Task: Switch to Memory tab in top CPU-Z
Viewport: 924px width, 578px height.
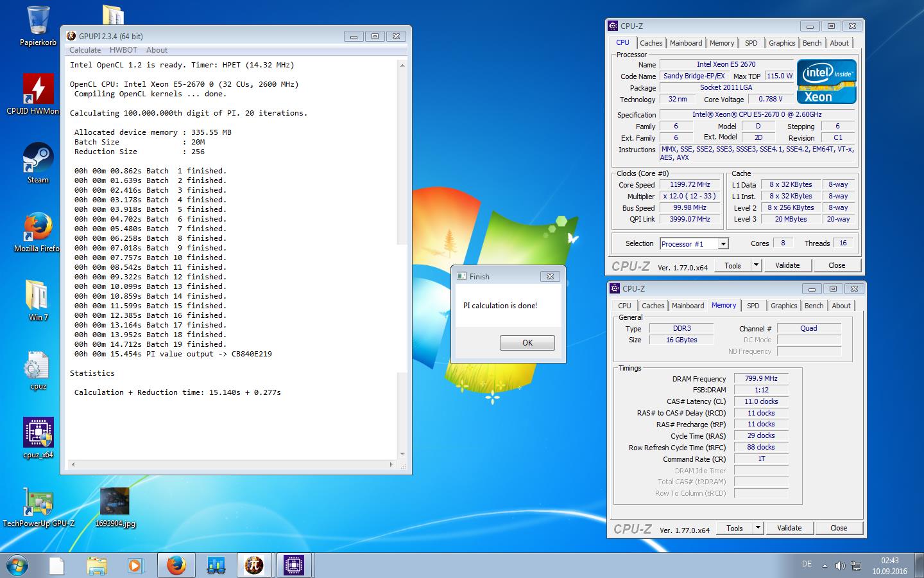Action: point(722,43)
